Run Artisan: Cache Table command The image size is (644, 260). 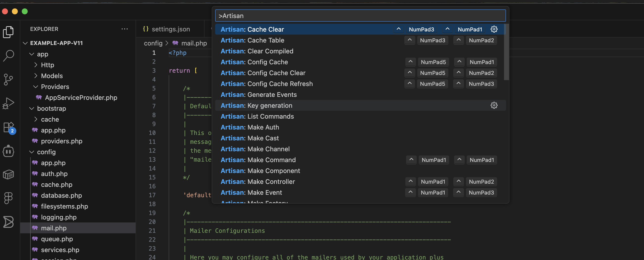click(360, 40)
